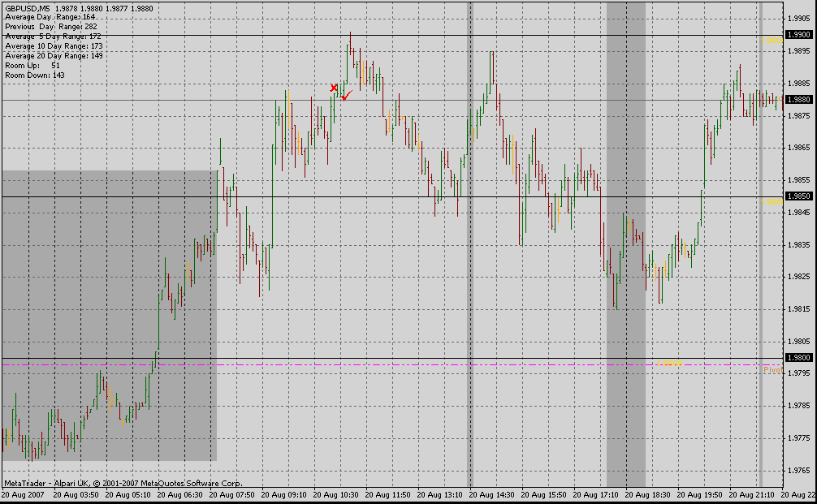The width and height of the screenshot is (817, 504).
Task: Click yellow label near 1.9900 price line
Action: pyautogui.click(x=774, y=40)
